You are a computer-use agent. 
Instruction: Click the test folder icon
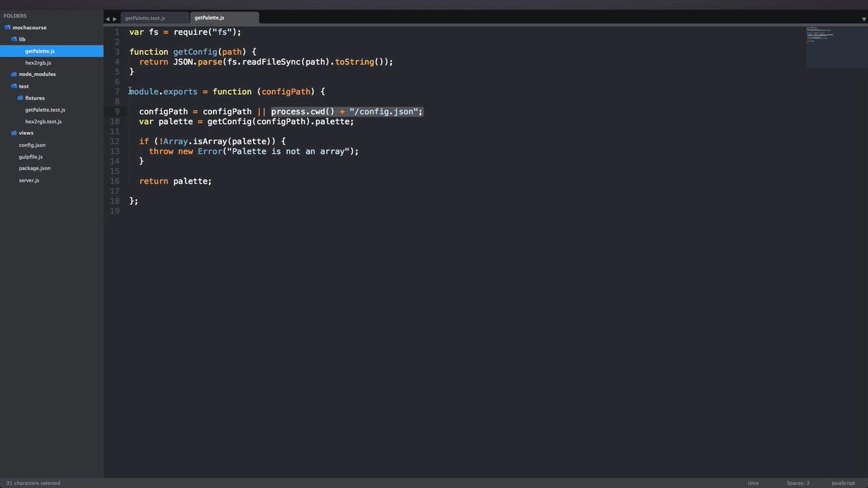[x=14, y=86]
